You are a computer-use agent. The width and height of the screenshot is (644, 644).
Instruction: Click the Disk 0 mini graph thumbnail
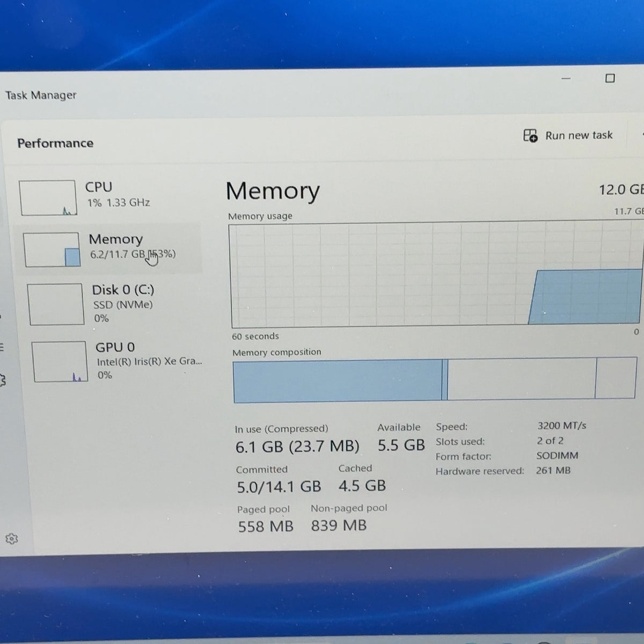click(55, 304)
